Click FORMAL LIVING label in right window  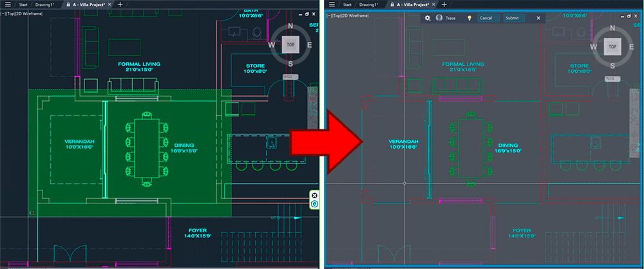[463, 66]
